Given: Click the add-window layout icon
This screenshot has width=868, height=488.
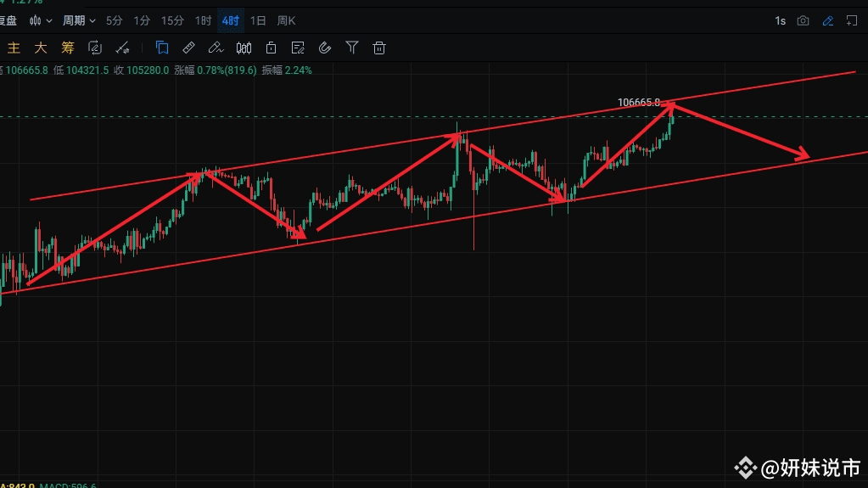Looking at the screenshot, I should pos(852,21).
